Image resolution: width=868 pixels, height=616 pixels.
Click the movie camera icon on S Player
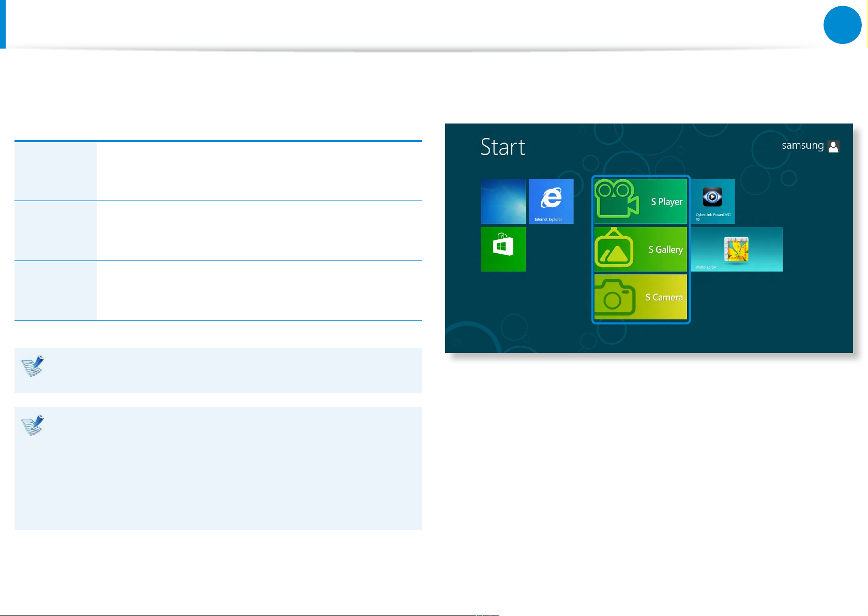point(616,199)
